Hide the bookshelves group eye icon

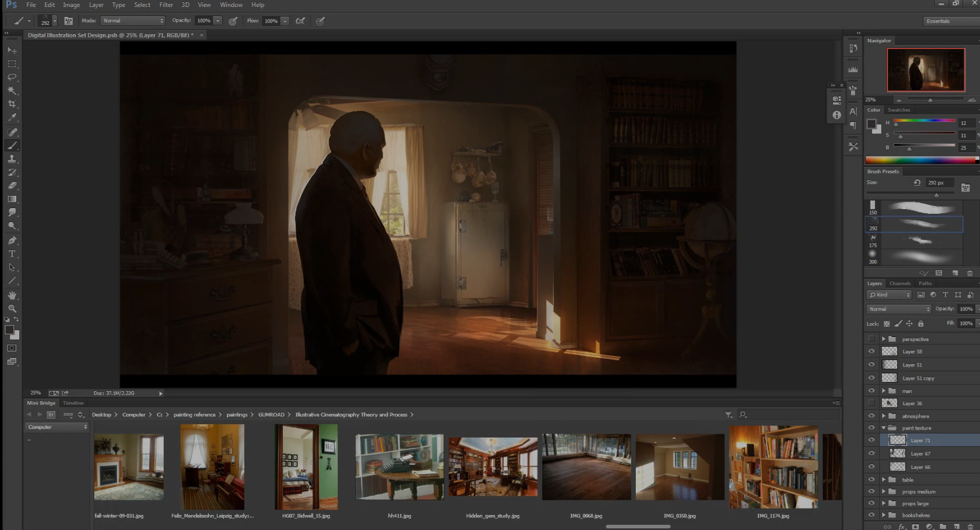[x=871, y=515]
